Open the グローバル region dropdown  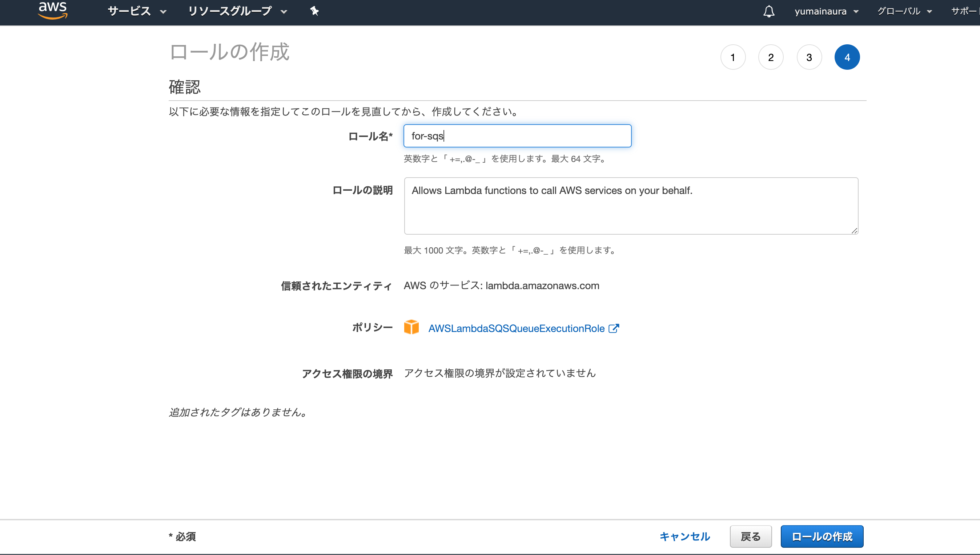click(904, 11)
